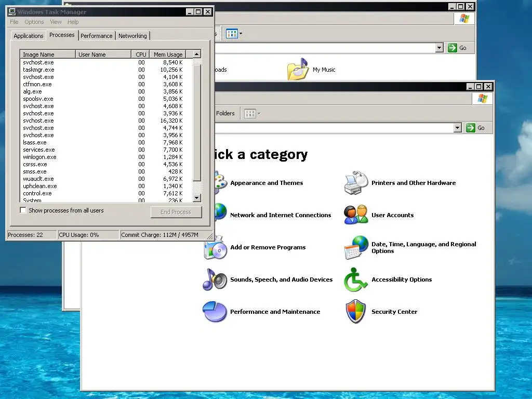Viewport: 532px width, 399px height.
Task: Click Windows flag logo in back Explorer window
Action: coord(464,18)
